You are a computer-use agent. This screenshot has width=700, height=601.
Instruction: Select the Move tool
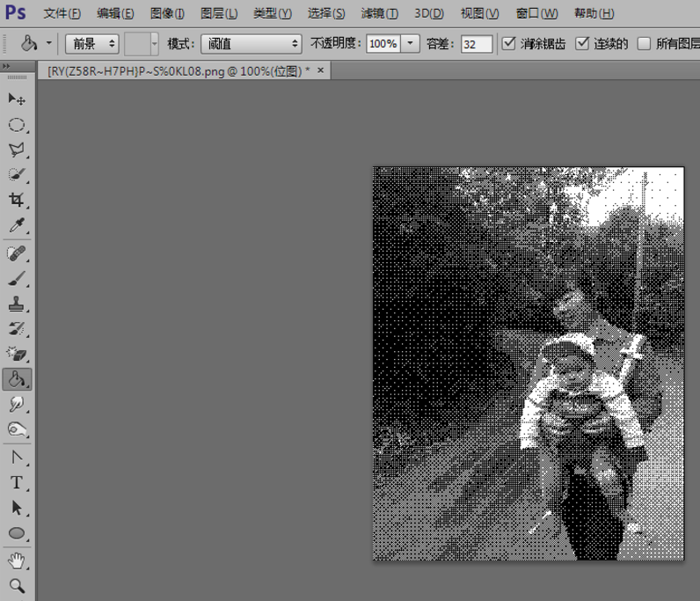point(17,99)
